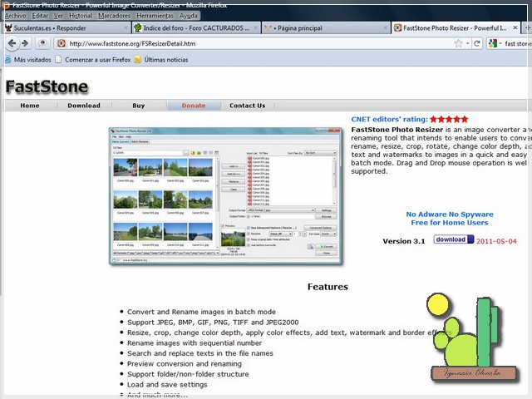532x399 pixels.
Task: Click 'Convert and Rename images in batch mode'
Action: click(201, 312)
